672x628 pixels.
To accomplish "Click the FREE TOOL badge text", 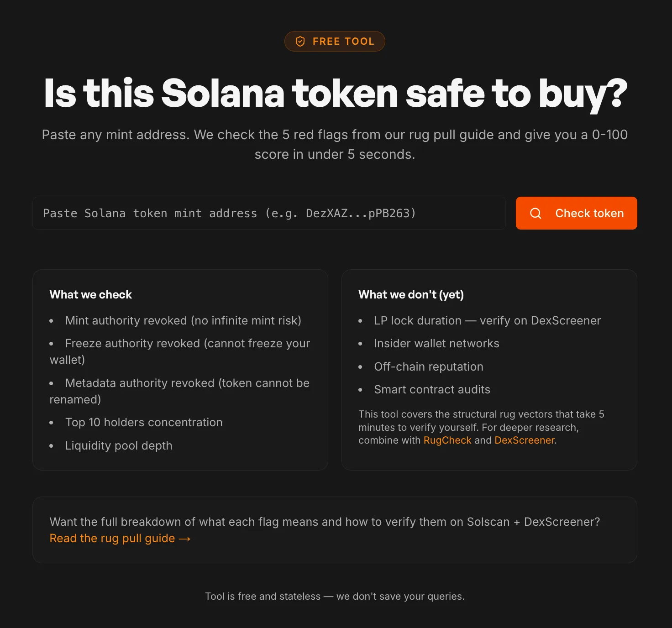I will click(x=343, y=42).
